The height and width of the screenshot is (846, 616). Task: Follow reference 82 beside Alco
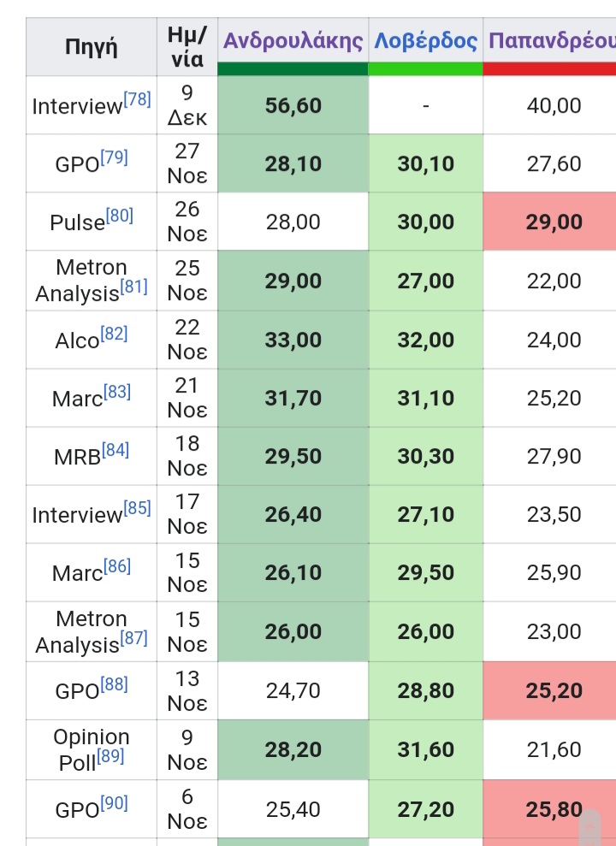(114, 334)
